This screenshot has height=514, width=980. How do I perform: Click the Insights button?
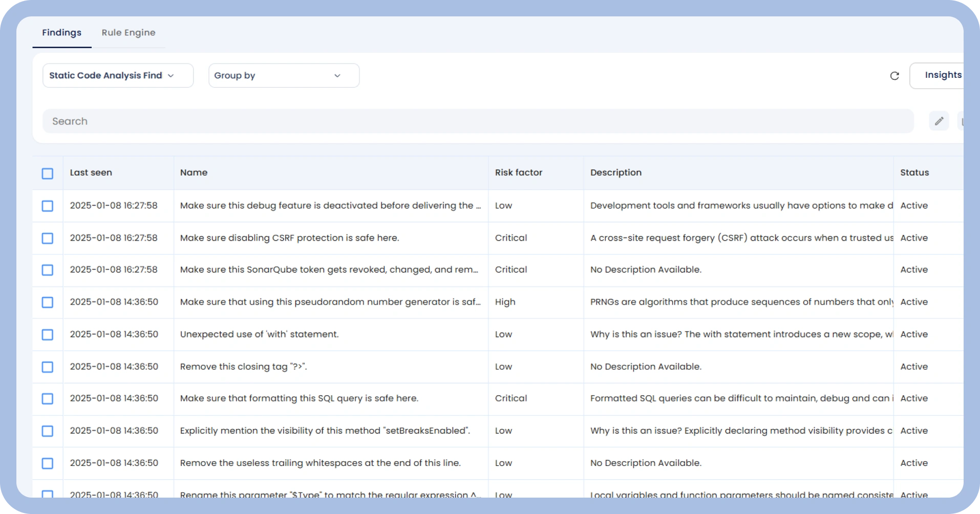click(944, 75)
